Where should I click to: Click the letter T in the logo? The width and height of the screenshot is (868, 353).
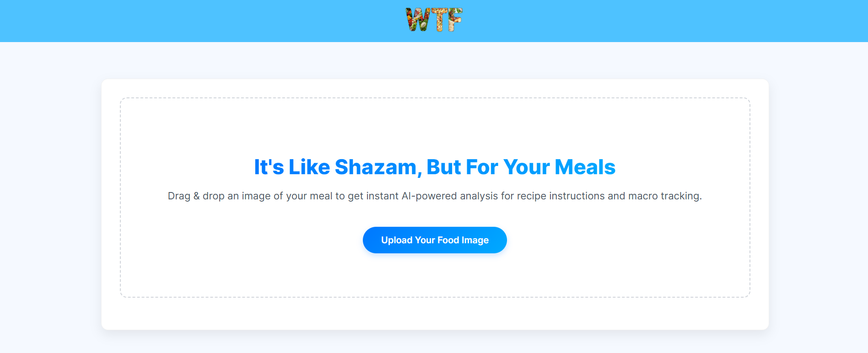[438, 20]
